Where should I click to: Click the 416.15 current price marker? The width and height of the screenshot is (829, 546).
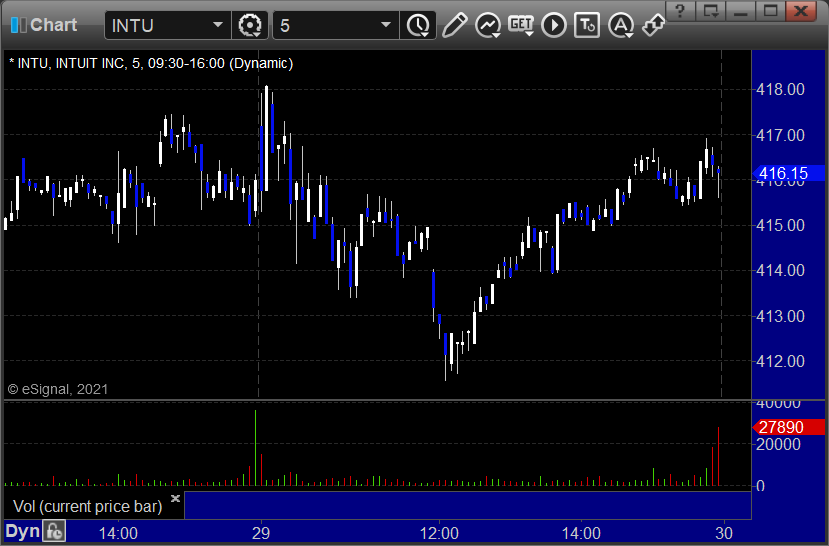point(788,173)
